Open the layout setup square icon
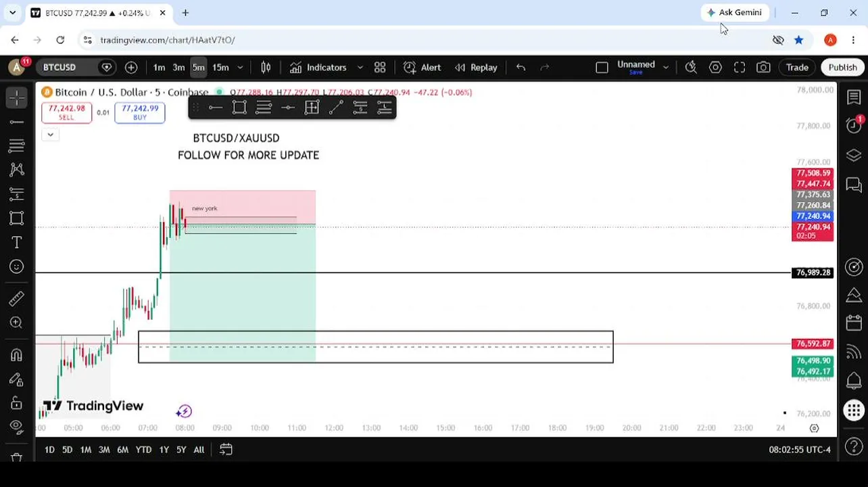The height and width of the screenshot is (487, 868). (602, 67)
